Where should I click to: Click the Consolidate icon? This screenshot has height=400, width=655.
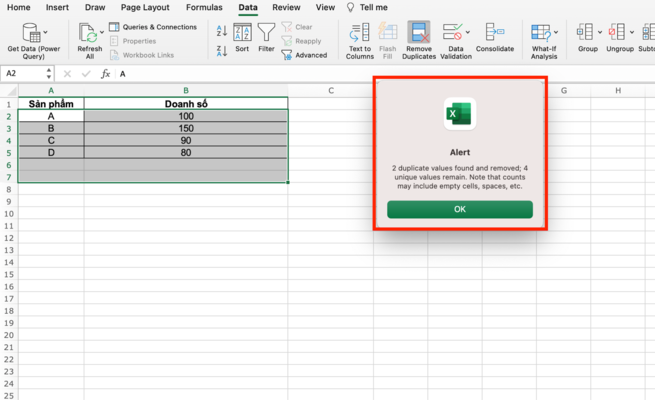pyautogui.click(x=494, y=33)
